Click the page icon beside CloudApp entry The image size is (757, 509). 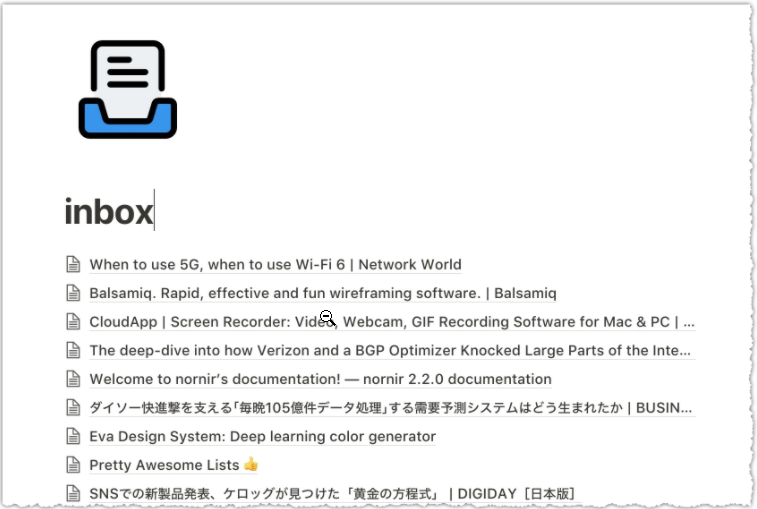[x=73, y=322]
